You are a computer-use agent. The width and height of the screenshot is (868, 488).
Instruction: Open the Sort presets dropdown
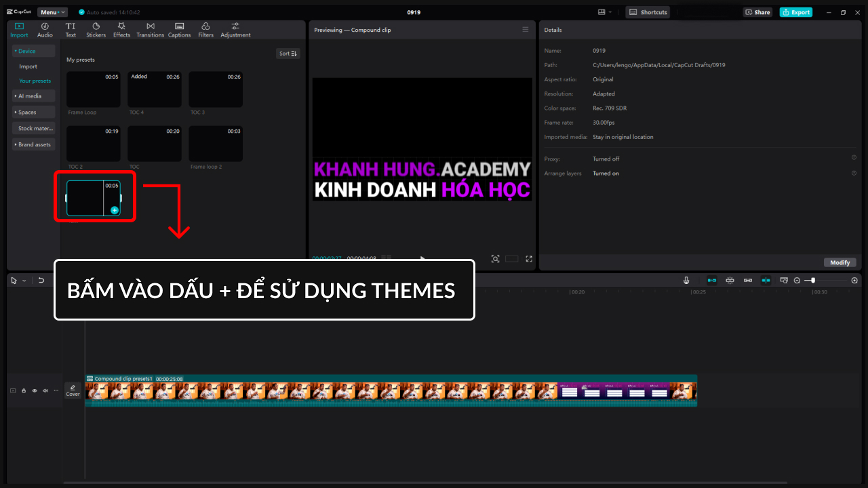tap(288, 54)
